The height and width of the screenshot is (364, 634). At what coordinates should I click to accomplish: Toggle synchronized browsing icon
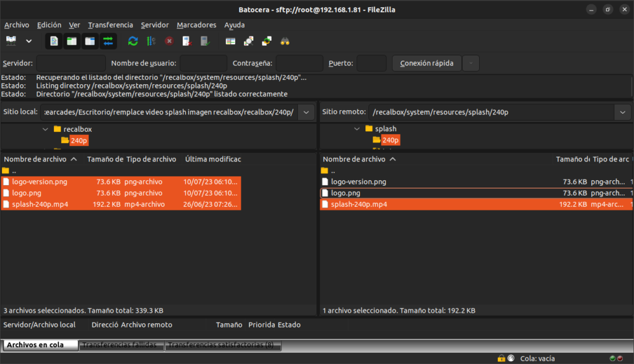tap(267, 41)
